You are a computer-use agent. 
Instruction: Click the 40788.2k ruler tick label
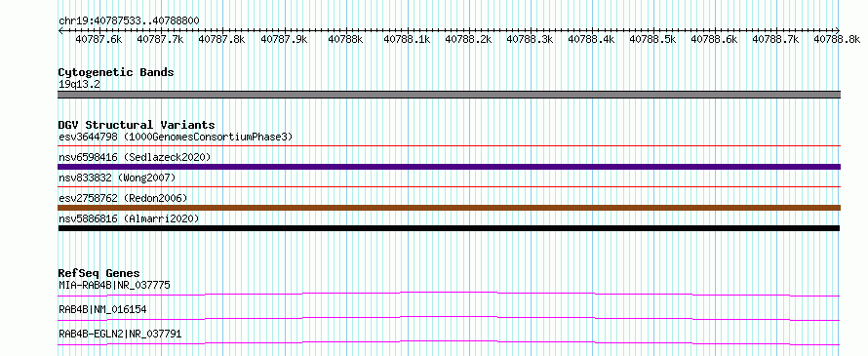[468, 39]
